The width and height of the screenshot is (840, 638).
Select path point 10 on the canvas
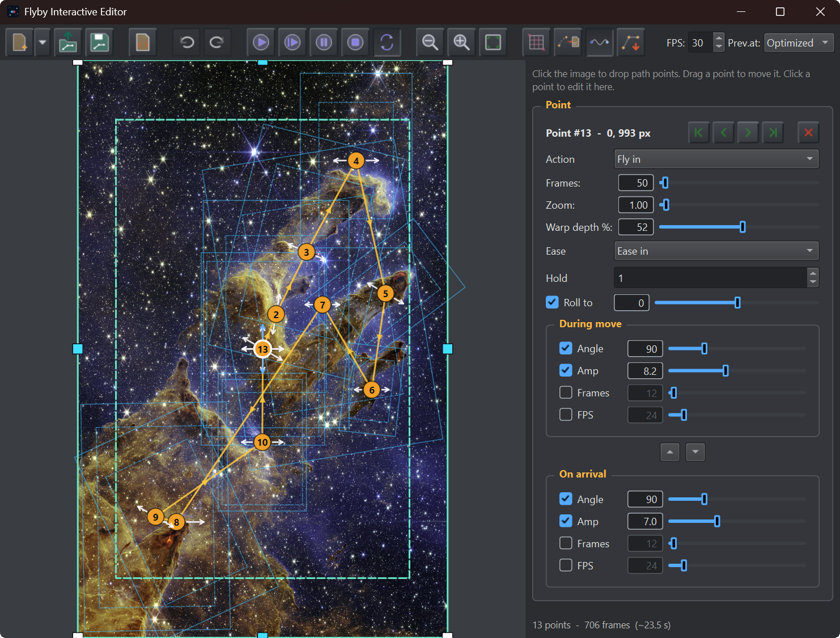coord(262,442)
